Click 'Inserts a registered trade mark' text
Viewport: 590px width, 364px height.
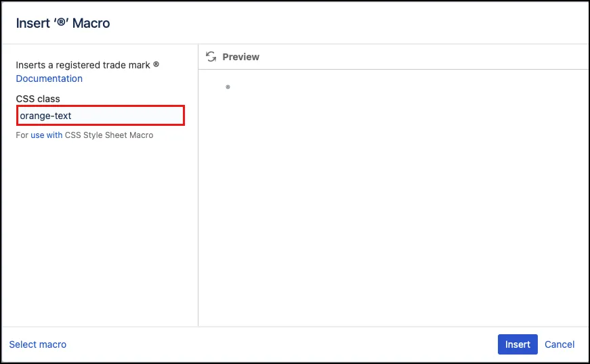[x=87, y=65]
